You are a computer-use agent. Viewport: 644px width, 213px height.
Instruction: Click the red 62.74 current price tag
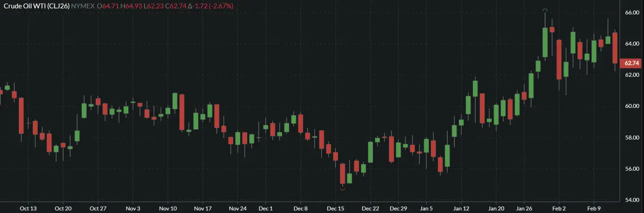pos(632,63)
